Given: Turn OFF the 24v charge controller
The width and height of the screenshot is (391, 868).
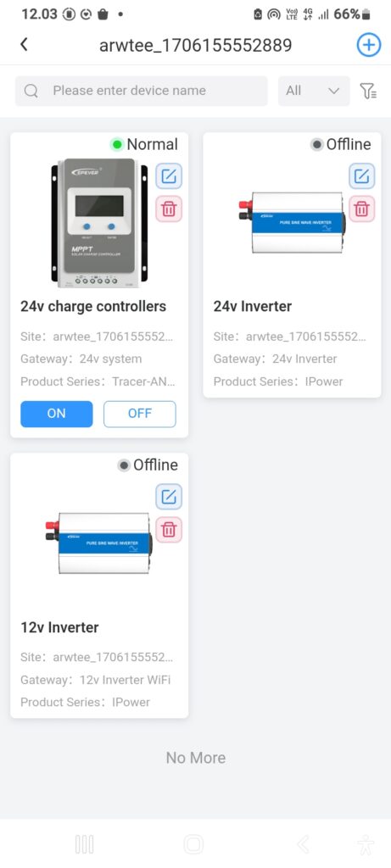Looking at the screenshot, I should pos(140,414).
